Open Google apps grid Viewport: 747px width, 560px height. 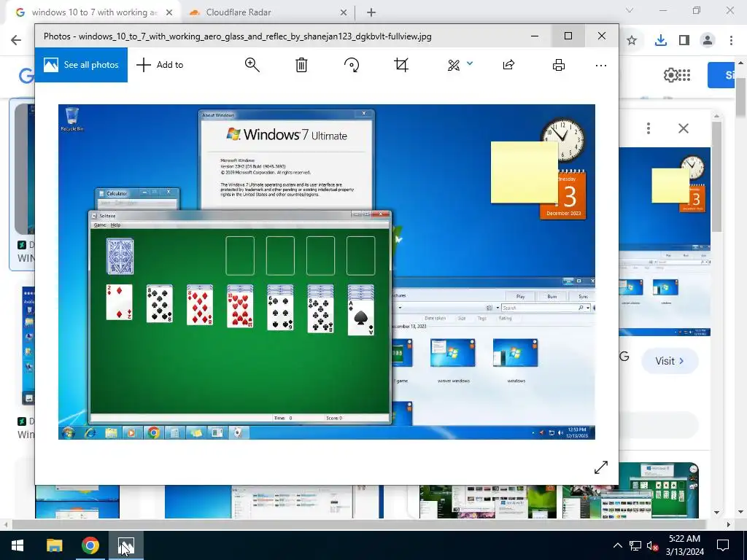pyautogui.click(x=684, y=75)
